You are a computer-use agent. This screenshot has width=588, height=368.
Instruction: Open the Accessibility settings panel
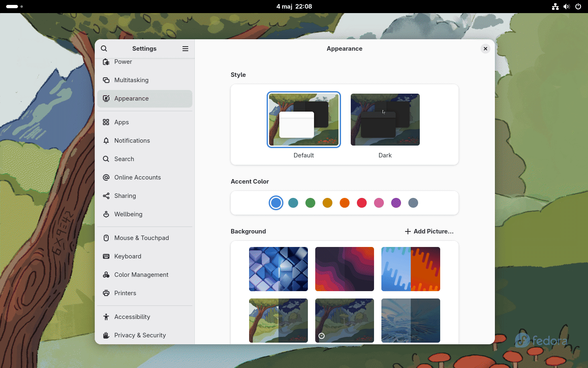[145, 317]
